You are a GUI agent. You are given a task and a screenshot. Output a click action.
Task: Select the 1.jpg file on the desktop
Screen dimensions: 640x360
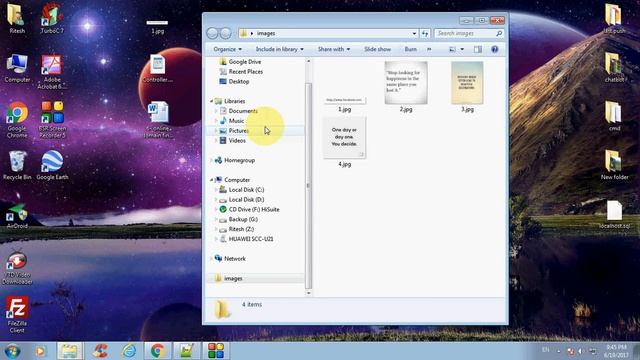tap(158, 27)
